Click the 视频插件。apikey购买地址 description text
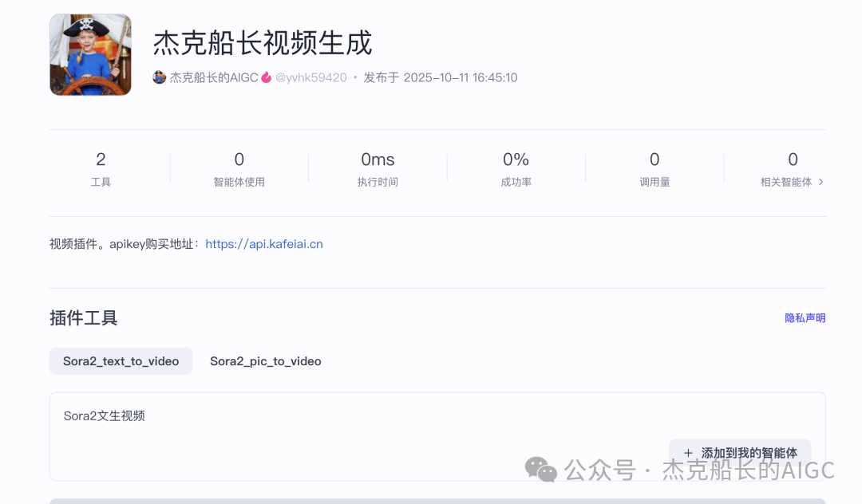This screenshot has height=504, width=862. click(x=125, y=244)
